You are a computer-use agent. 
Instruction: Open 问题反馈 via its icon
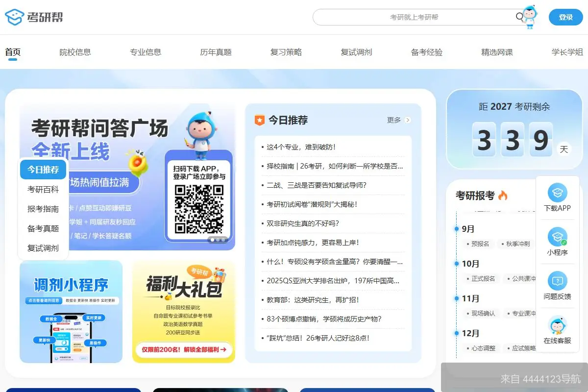558,281
